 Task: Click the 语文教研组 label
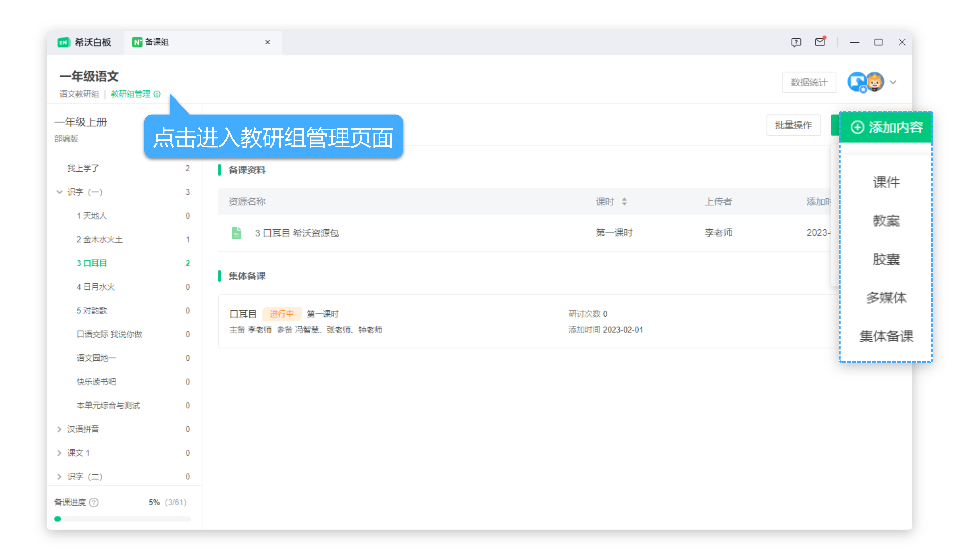tap(79, 94)
